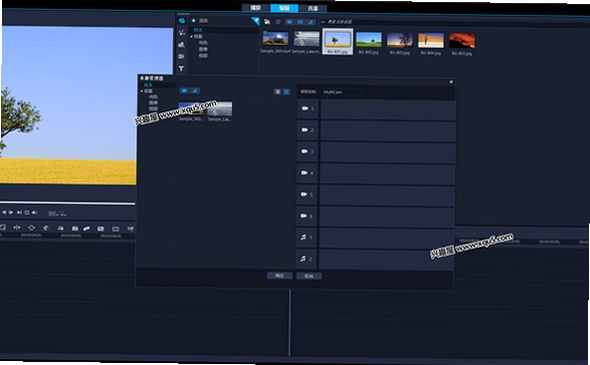Expand the blue corner arrow of the library panel
This screenshot has height=365, width=590.
(255, 21)
